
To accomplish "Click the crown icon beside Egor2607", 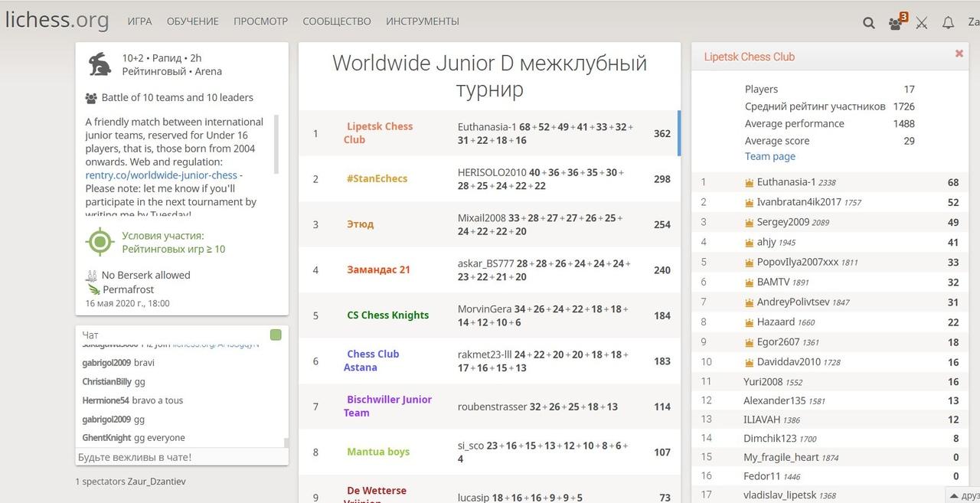I will point(750,341).
